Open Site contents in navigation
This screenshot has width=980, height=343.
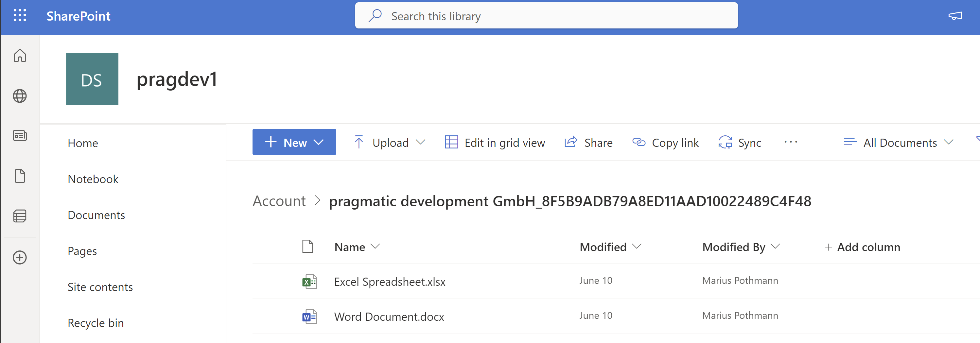pyautogui.click(x=100, y=287)
